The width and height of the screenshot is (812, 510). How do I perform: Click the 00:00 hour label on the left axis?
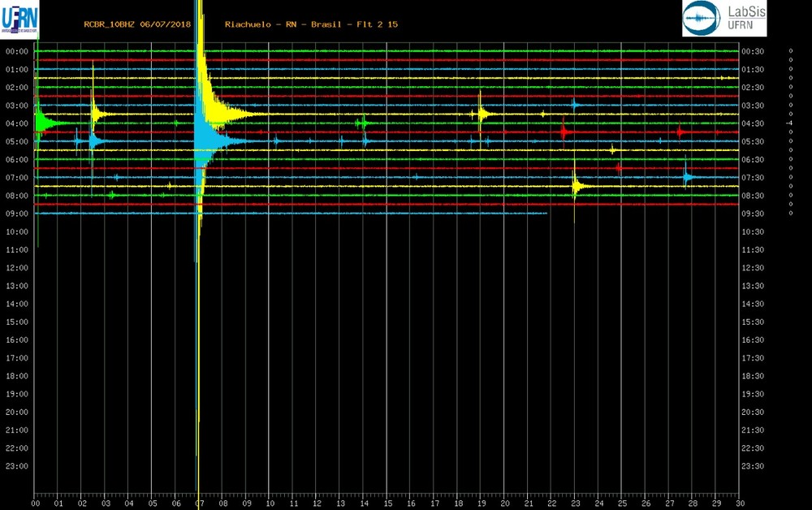(x=17, y=51)
